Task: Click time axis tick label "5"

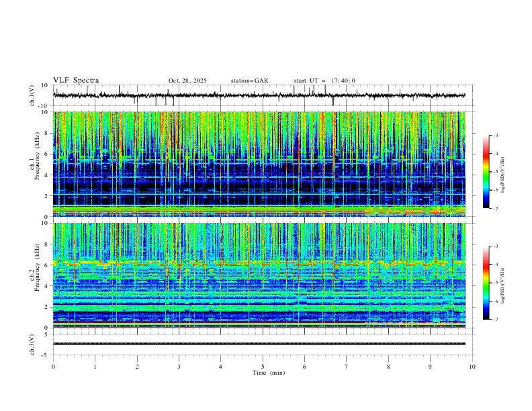Action: [263, 367]
